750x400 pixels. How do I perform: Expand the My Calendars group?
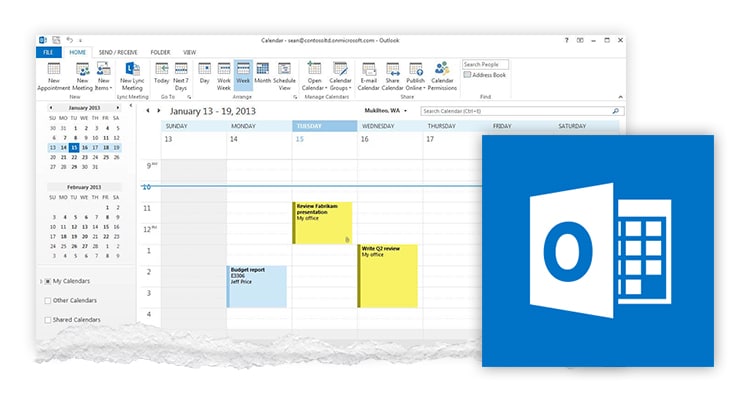[x=41, y=281]
